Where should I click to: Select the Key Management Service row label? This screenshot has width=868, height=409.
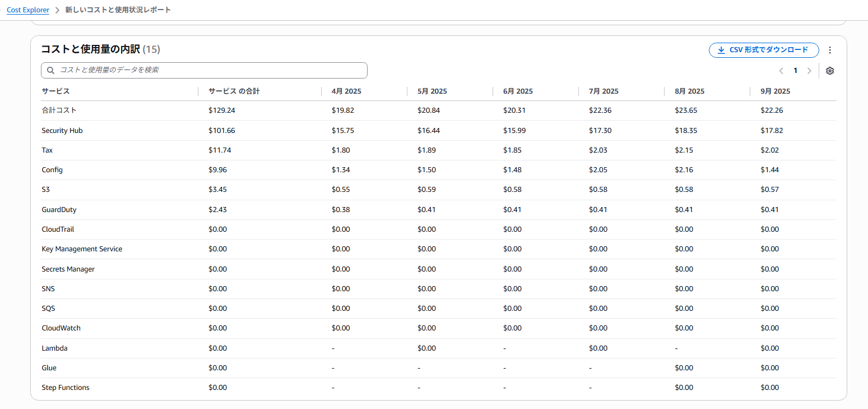[82, 249]
